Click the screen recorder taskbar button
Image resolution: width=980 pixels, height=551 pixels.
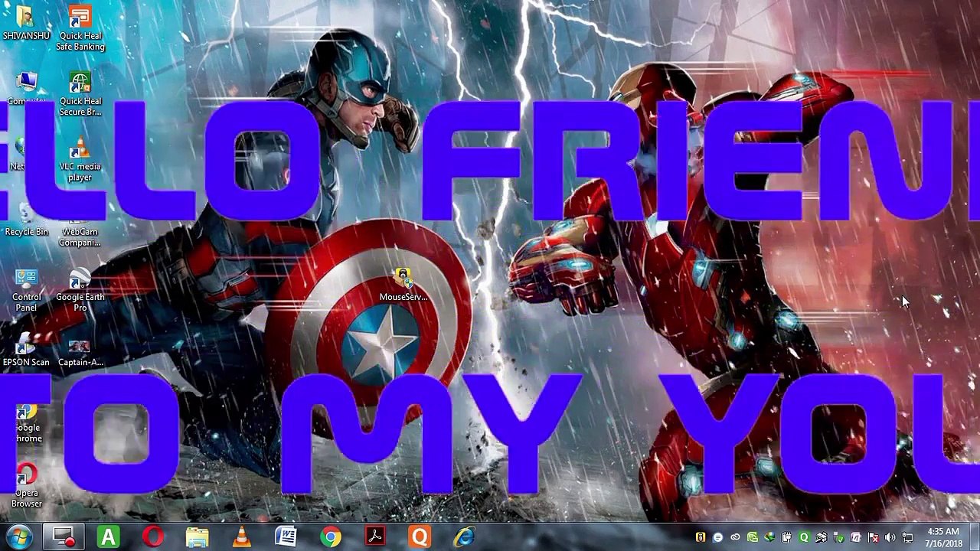coord(64,537)
